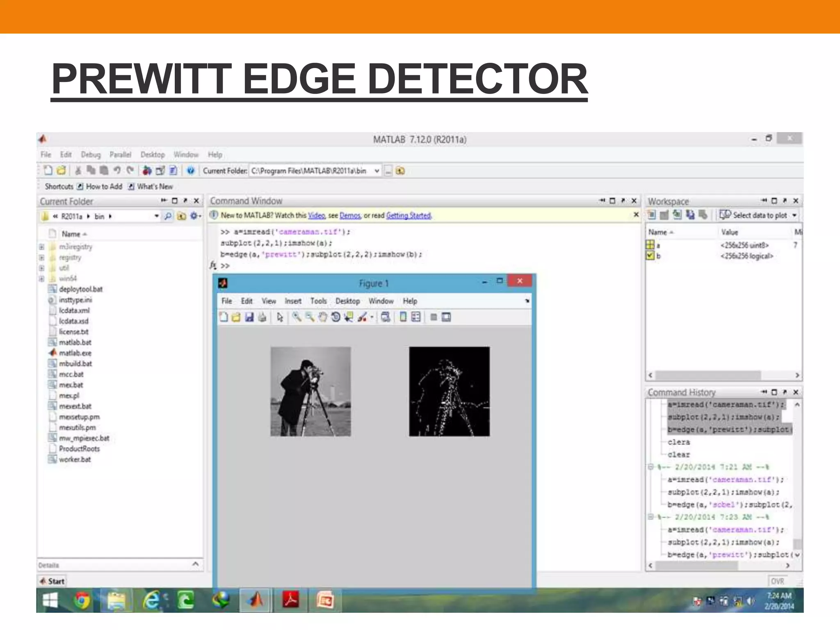
Task: Click the Zoom In tool in Figure toolbar
Action: click(x=297, y=317)
